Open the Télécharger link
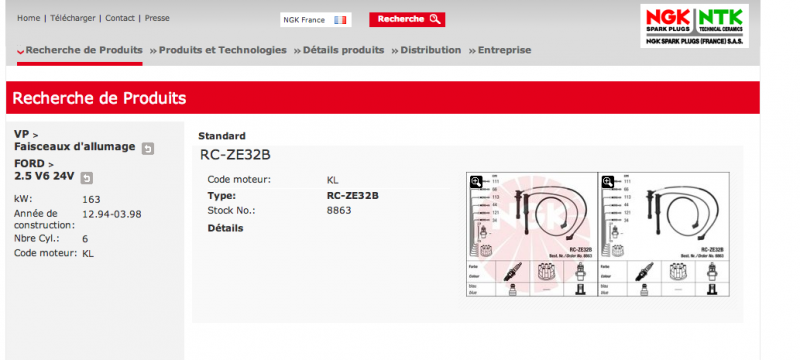The image size is (800, 360). tap(73, 18)
